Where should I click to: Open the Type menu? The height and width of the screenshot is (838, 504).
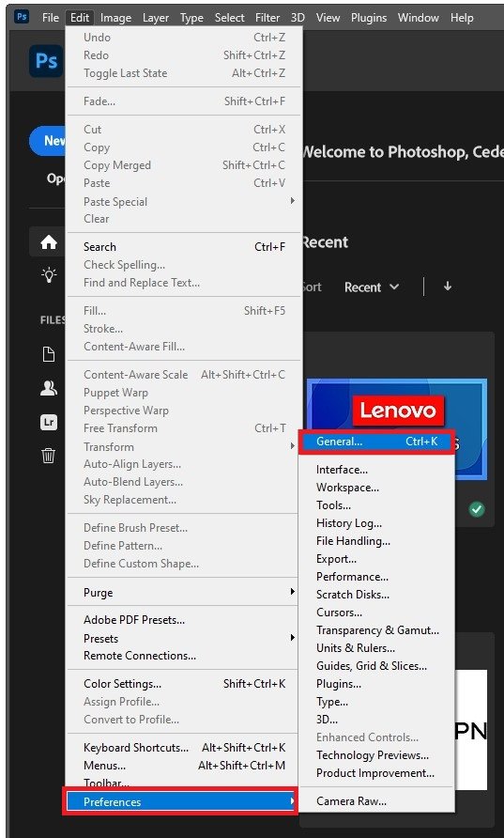(191, 18)
